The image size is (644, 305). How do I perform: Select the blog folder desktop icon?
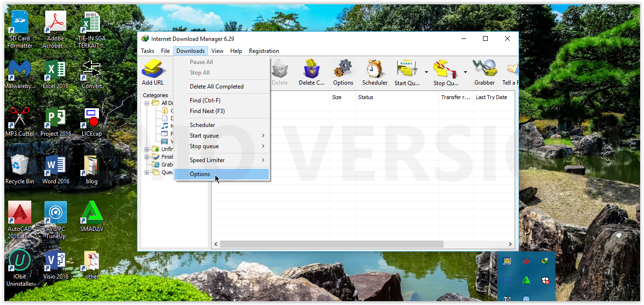(92, 169)
